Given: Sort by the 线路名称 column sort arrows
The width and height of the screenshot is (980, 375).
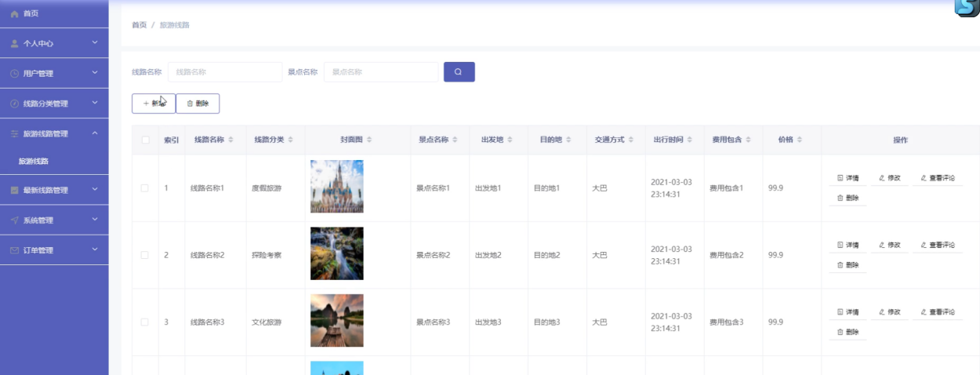Looking at the screenshot, I should pos(232,140).
